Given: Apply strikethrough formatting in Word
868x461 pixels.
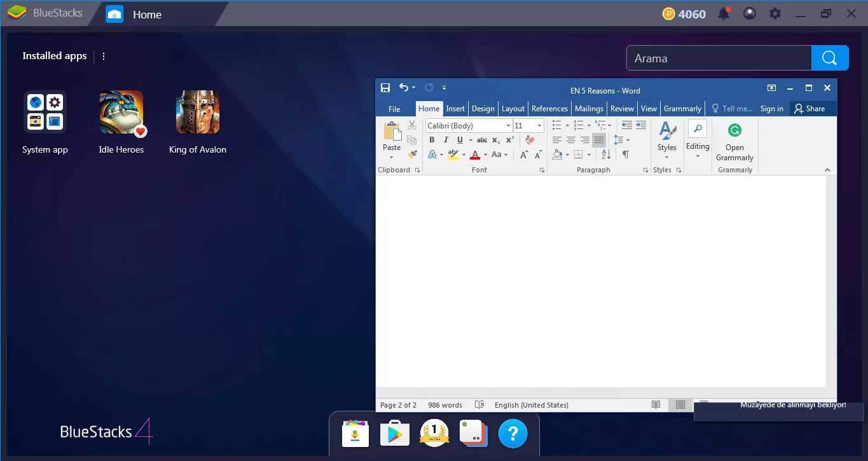Looking at the screenshot, I should 482,140.
